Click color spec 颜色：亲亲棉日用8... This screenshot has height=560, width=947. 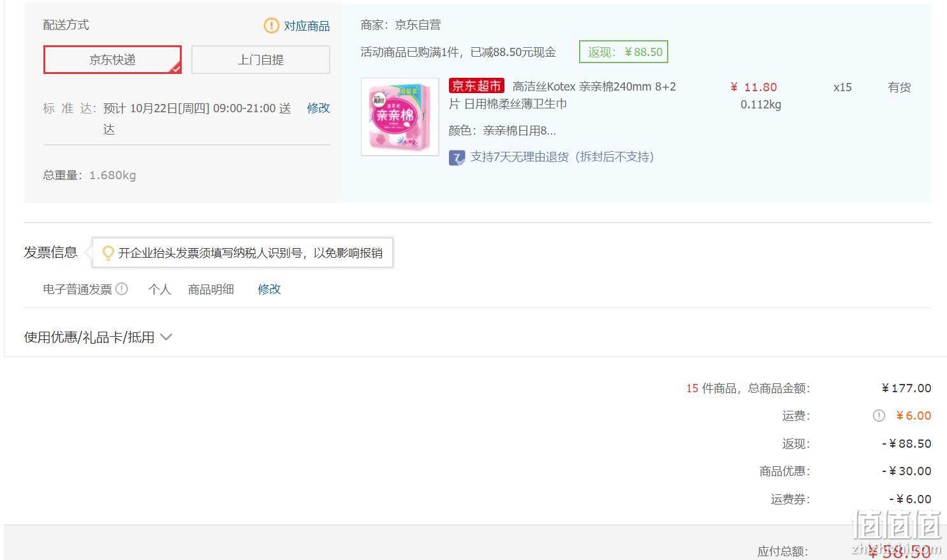[x=502, y=131]
